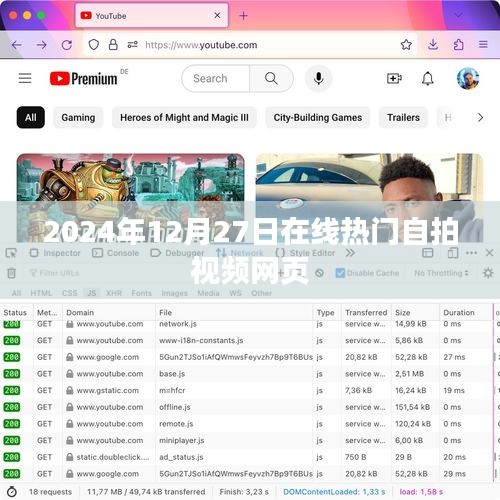Switch to the Console tab
Image resolution: width=500 pixels, height=500 pixels.
[x=115, y=253]
